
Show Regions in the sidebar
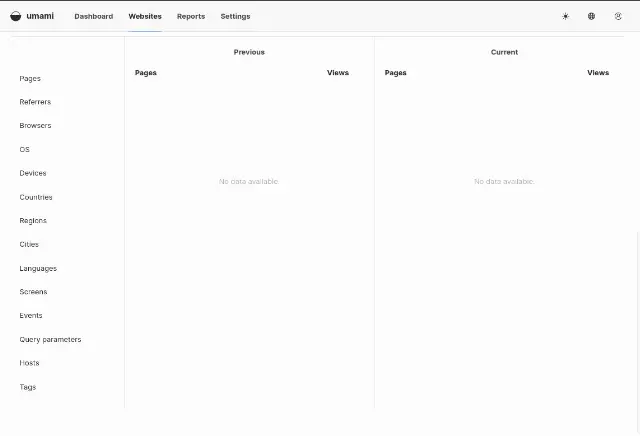(x=33, y=221)
